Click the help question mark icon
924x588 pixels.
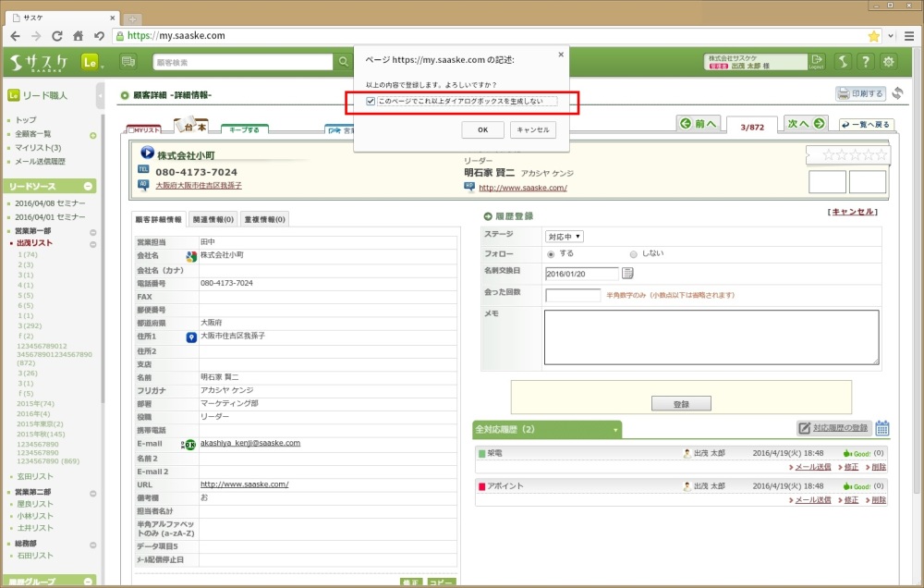pos(866,62)
